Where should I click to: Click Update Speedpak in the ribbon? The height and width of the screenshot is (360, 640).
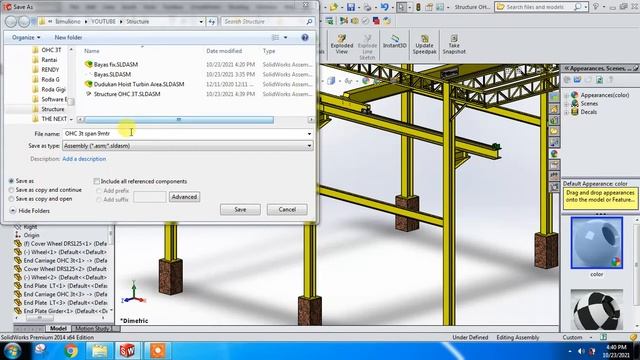point(424,44)
